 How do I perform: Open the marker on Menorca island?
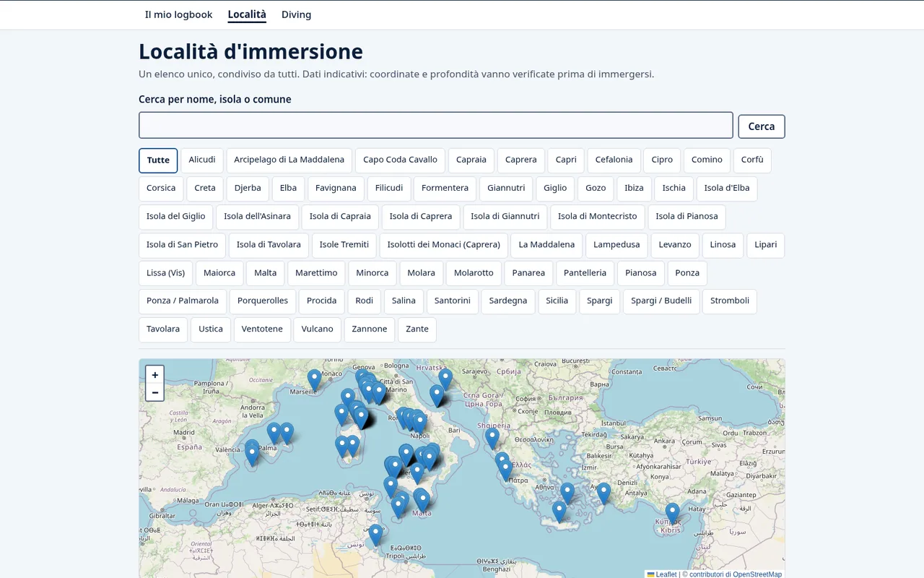[x=287, y=433]
